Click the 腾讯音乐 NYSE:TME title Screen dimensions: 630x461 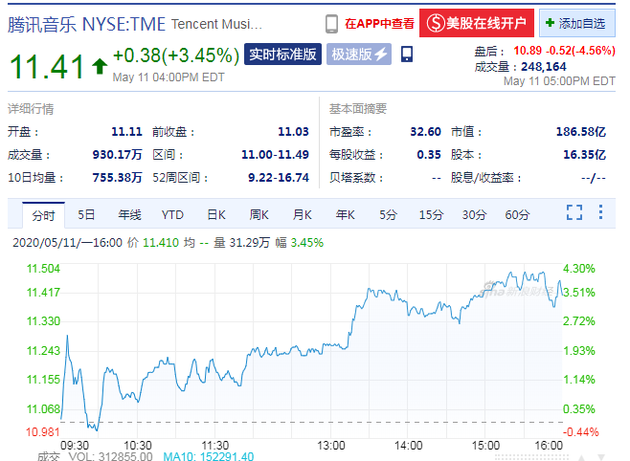tap(86, 24)
